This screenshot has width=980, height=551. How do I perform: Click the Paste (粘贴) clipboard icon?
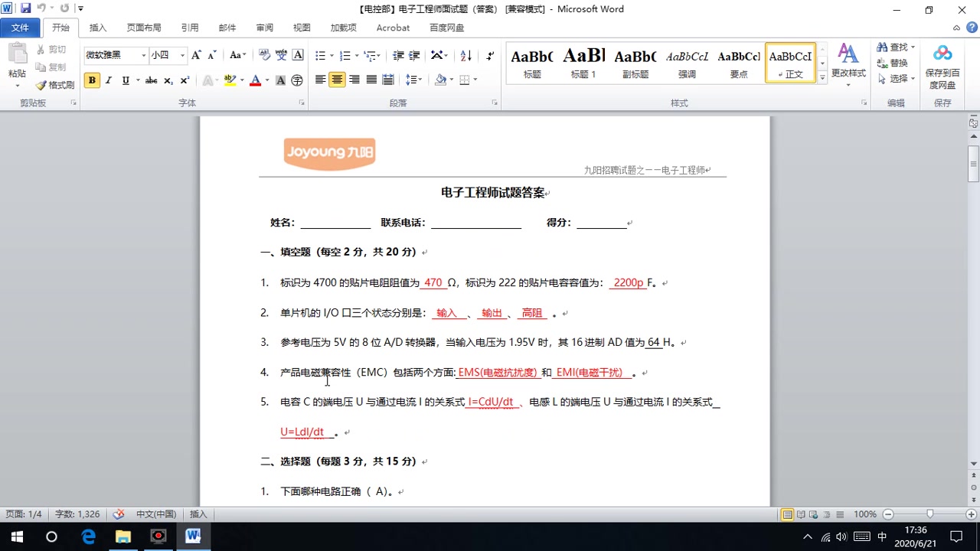[x=17, y=54]
